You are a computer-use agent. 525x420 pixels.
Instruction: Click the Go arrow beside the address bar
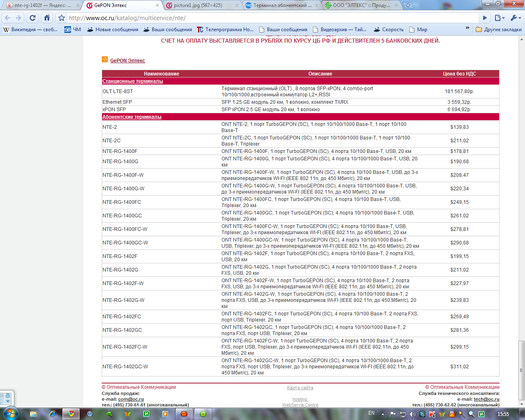coord(485,18)
